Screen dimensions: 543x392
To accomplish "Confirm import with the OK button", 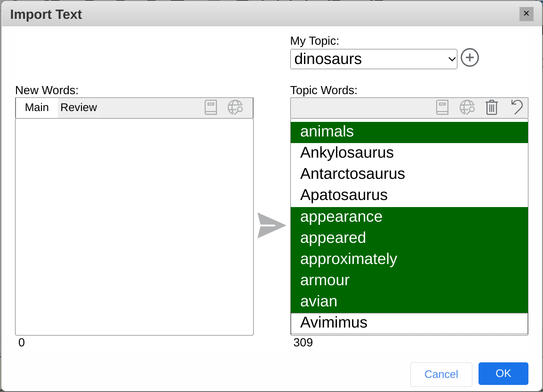I will (x=503, y=374).
